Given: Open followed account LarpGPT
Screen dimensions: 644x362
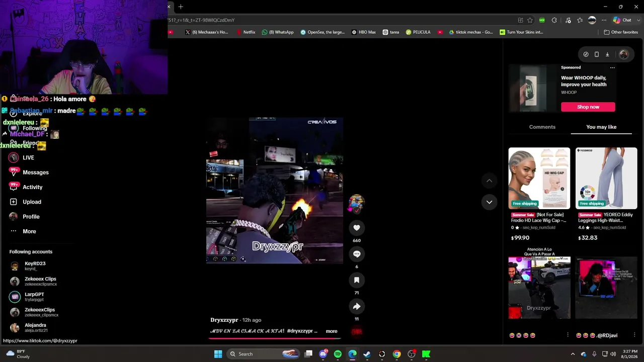Looking at the screenshot, I should tap(28, 297).
